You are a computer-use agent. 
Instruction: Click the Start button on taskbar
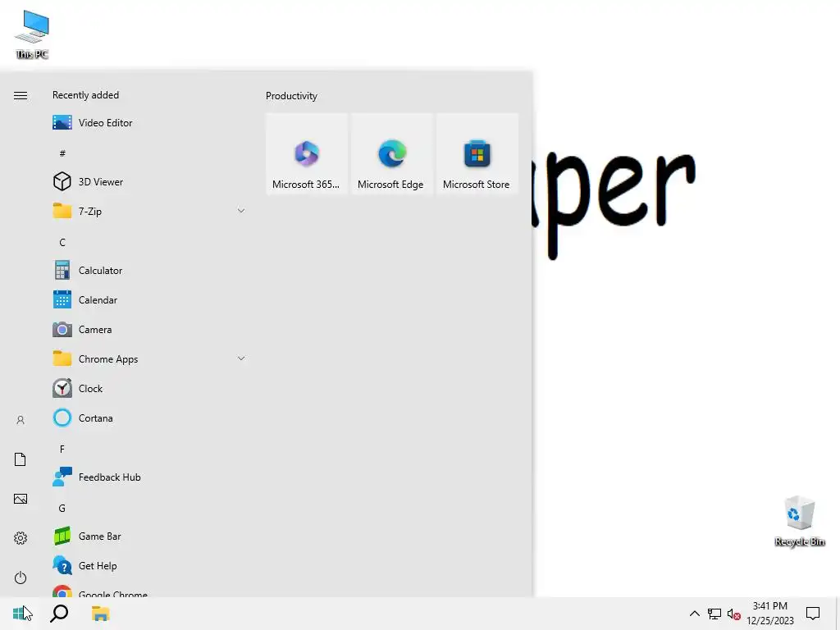[21, 614]
